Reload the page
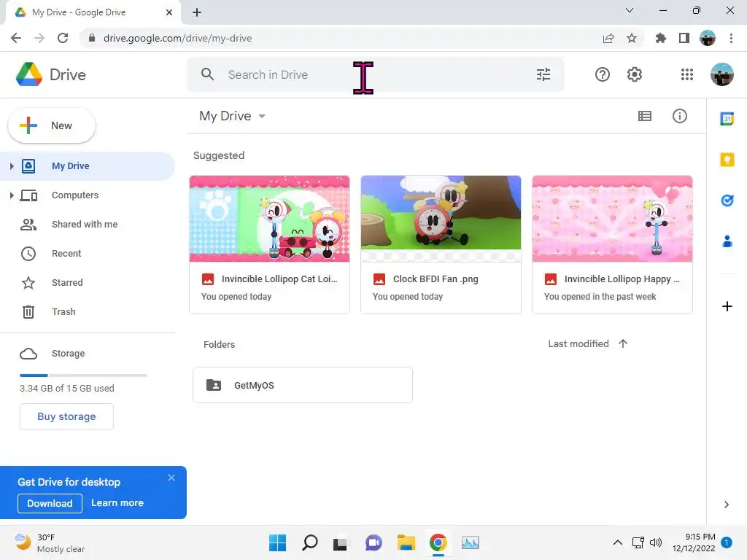Image resolution: width=747 pixels, height=560 pixels. click(x=63, y=38)
